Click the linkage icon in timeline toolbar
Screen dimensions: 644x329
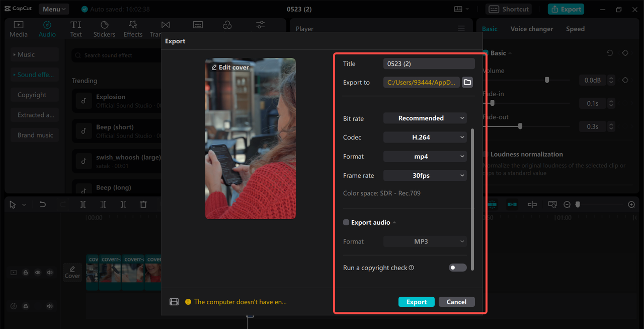pyautogui.click(x=512, y=205)
